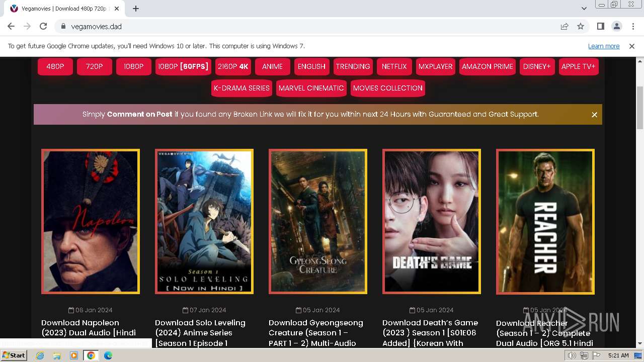Open the NETFLIX category

(394, 66)
